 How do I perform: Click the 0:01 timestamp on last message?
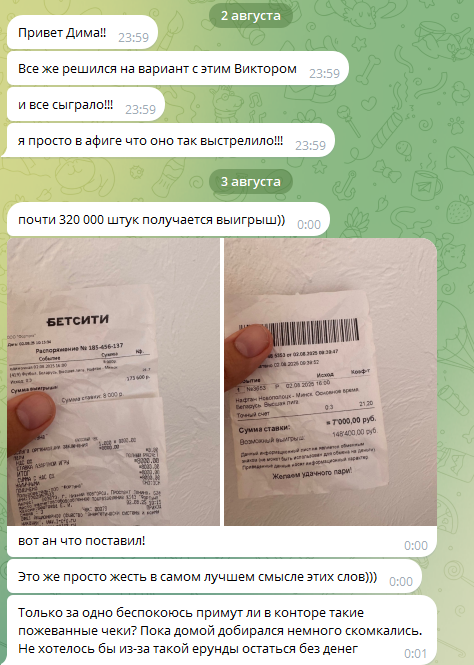tap(415, 654)
